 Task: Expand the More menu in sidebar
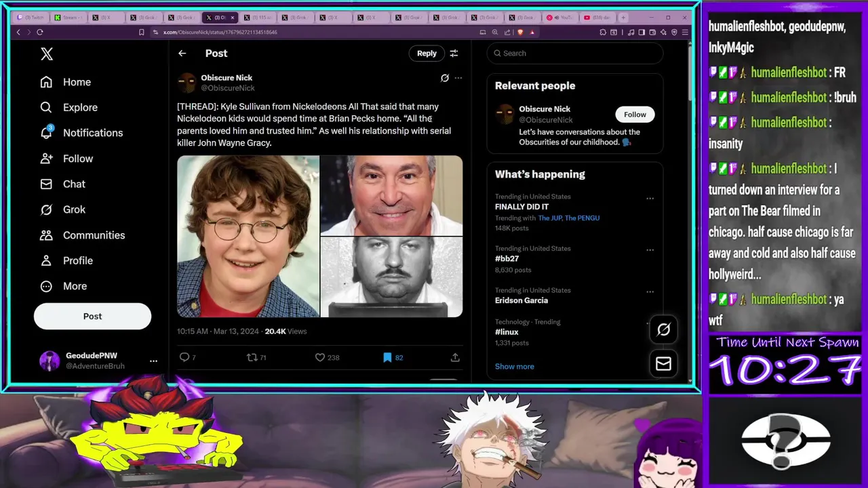[x=64, y=286]
